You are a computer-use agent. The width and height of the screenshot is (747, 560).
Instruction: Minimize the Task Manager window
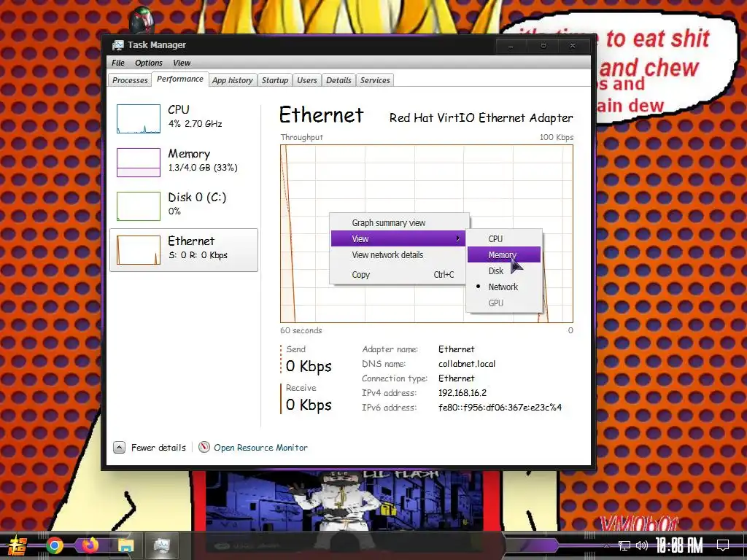(x=511, y=46)
